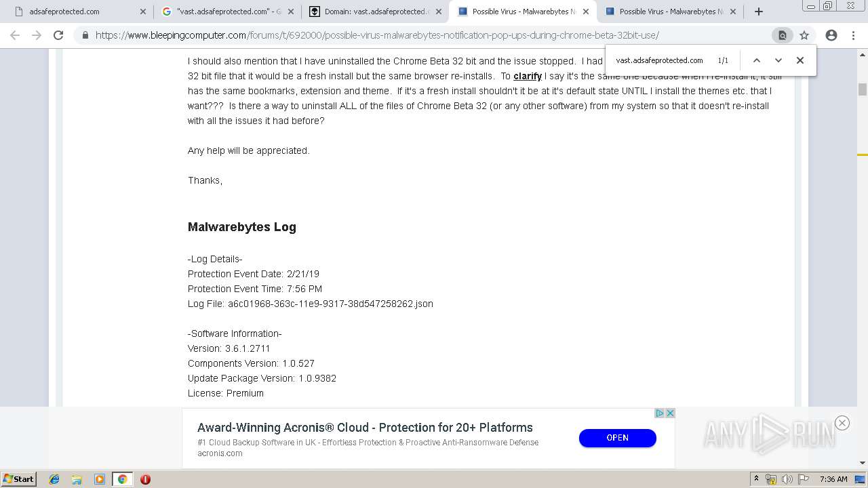Click 'Any help will be appreciated.' sentence

pyautogui.click(x=249, y=150)
